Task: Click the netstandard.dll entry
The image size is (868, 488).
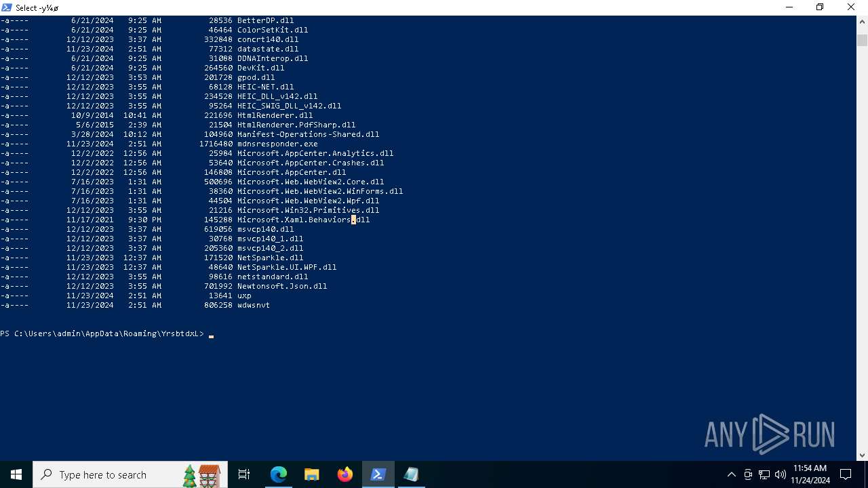Action: pos(273,277)
